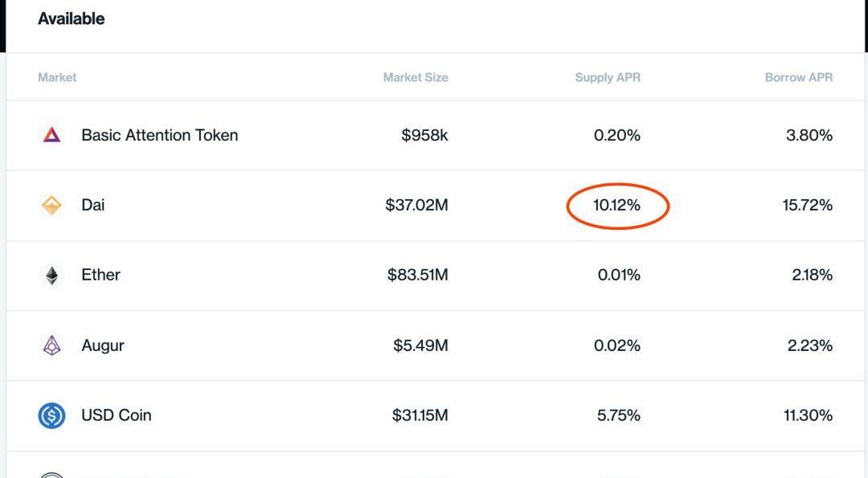This screenshot has height=478, width=868.
Task: Click the USD Coin blue icon
Action: pyautogui.click(x=51, y=415)
